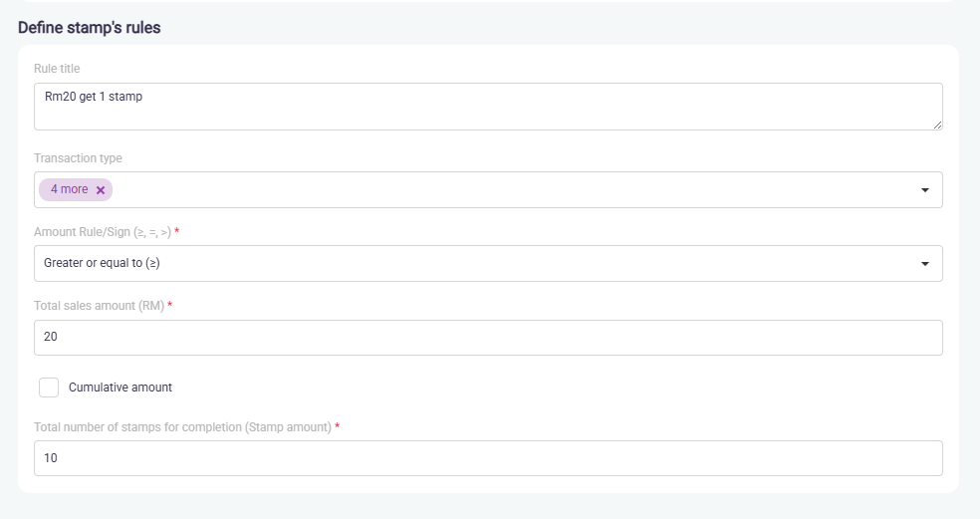This screenshot has width=980, height=519.
Task: Remove the "4 more" transaction type tag
Action: click(x=101, y=190)
